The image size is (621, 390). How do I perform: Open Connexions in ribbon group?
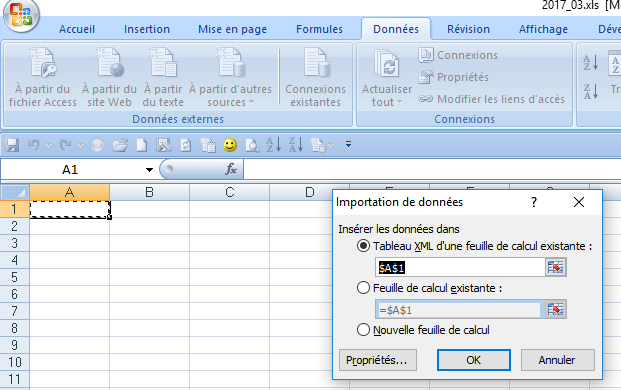point(458,55)
